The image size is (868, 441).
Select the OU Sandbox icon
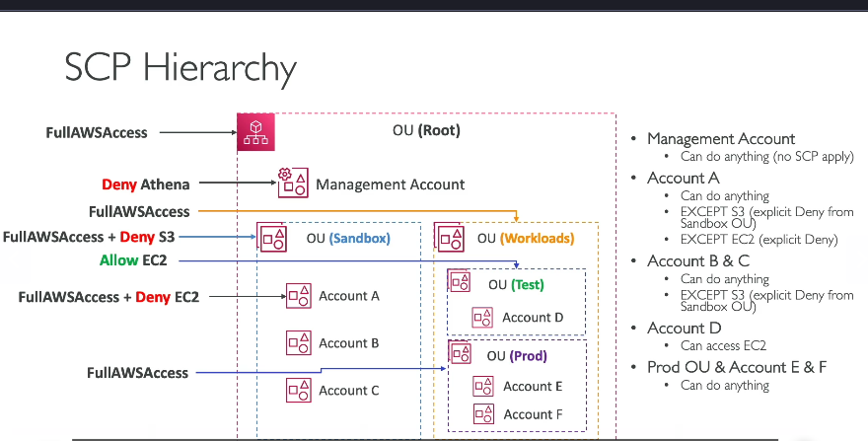point(272,237)
